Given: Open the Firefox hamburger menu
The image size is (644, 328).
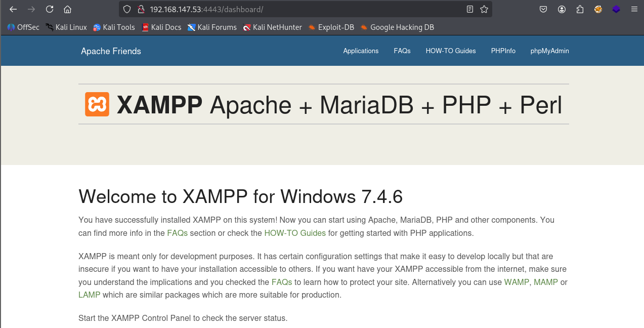Looking at the screenshot, I should [x=634, y=9].
